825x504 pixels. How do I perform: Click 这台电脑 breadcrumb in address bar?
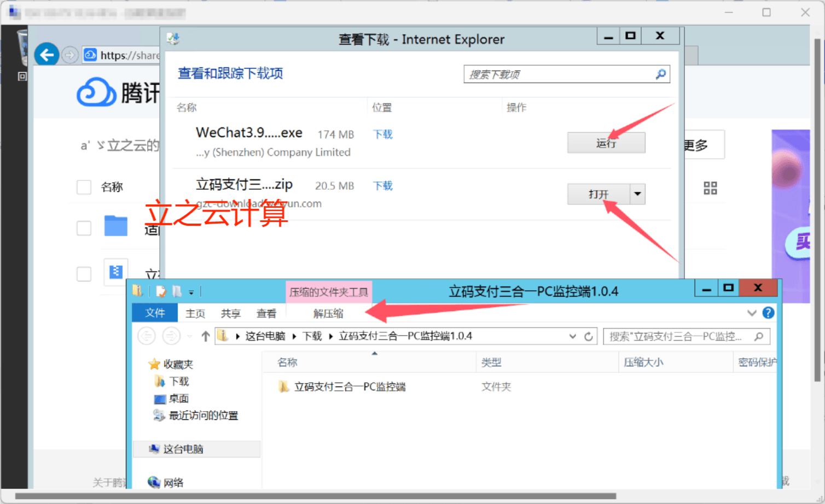[x=265, y=336]
